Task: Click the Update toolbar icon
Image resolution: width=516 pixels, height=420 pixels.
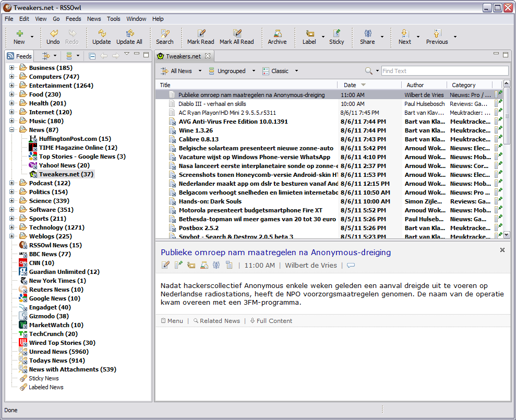Action: click(101, 37)
